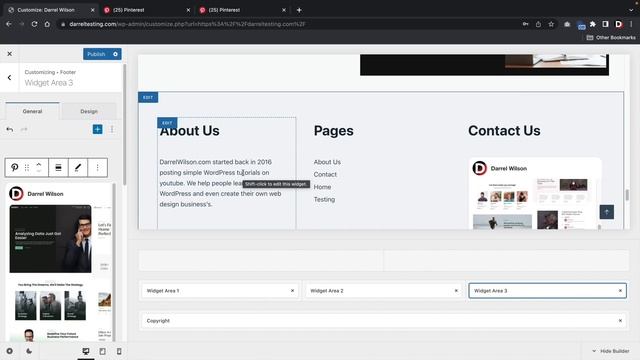The width and height of the screenshot is (640, 360).
Task: Open options menu beside add block button
Action: [112, 129]
